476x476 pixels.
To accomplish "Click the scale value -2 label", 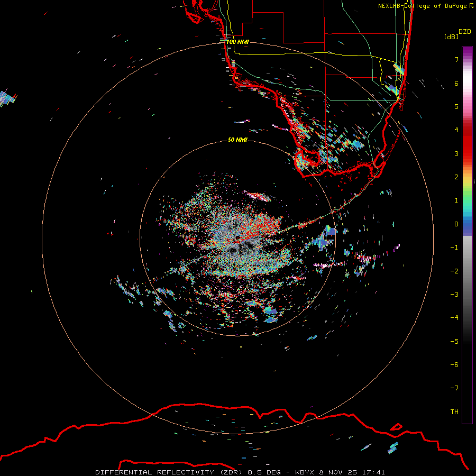I will 454,271.
